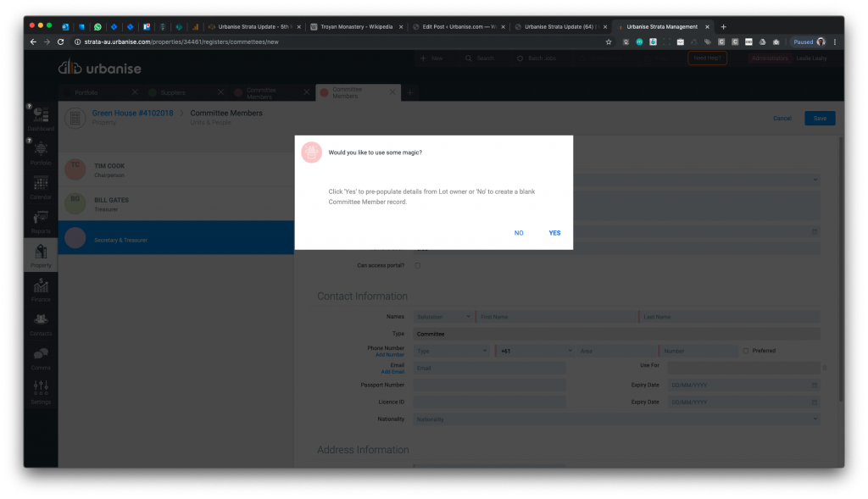The width and height of the screenshot is (868, 499).
Task: Open the Portfolio globe icon in sidebar
Action: [x=41, y=150]
